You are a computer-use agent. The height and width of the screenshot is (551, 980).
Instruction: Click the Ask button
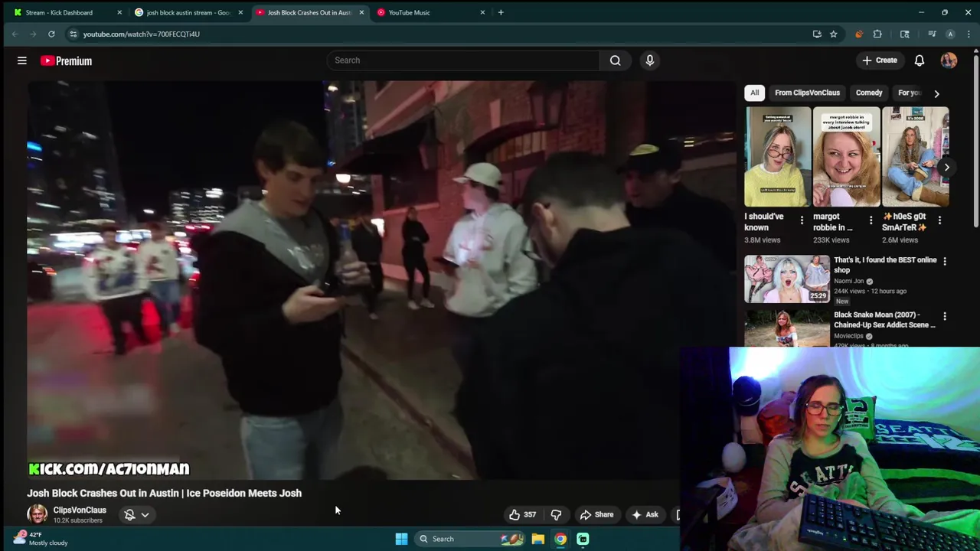(645, 514)
